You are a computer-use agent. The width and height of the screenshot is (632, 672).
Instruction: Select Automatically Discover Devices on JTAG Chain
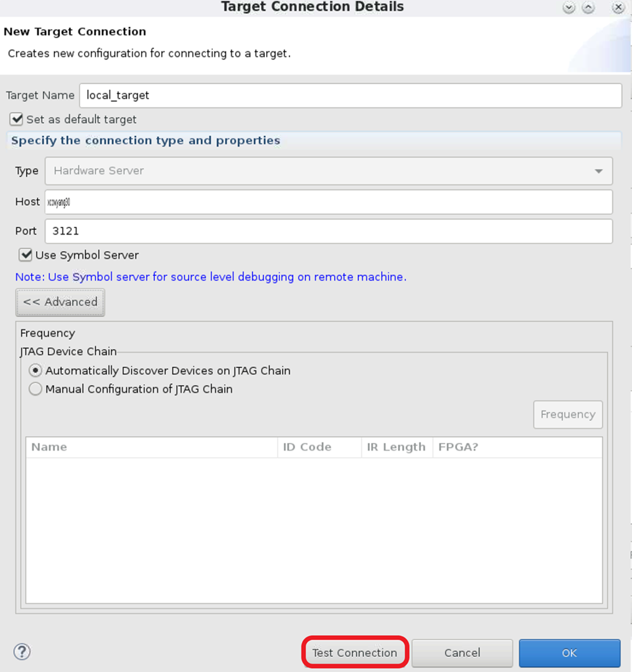36,370
